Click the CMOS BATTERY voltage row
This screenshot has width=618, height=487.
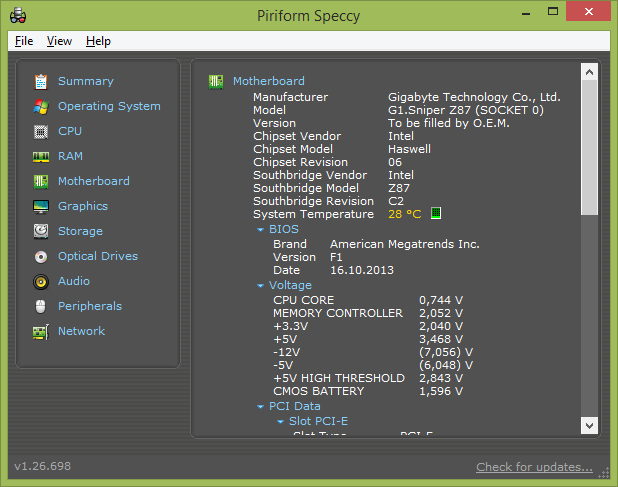tap(368, 391)
